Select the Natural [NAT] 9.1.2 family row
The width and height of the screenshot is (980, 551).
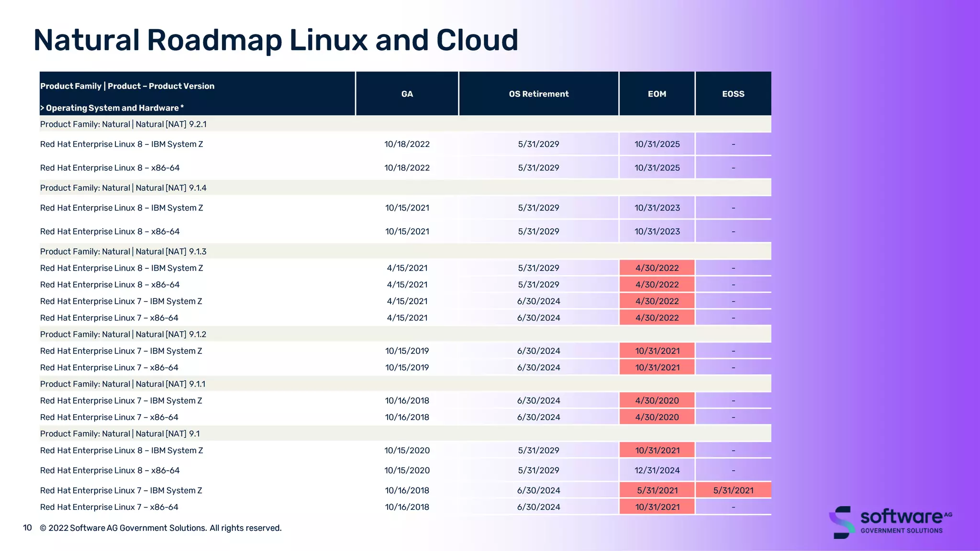pyautogui.click(x=123, y=334)
